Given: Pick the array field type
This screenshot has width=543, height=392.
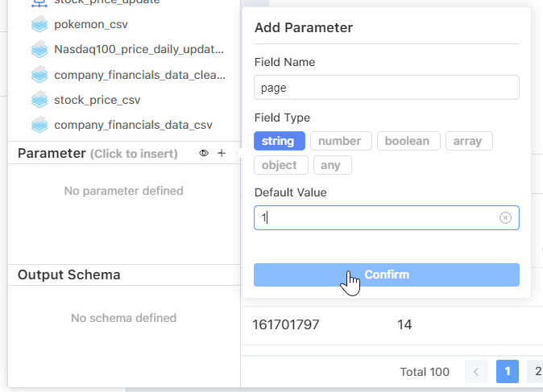Looking at the screenshot, I should (x=467, y=141).
